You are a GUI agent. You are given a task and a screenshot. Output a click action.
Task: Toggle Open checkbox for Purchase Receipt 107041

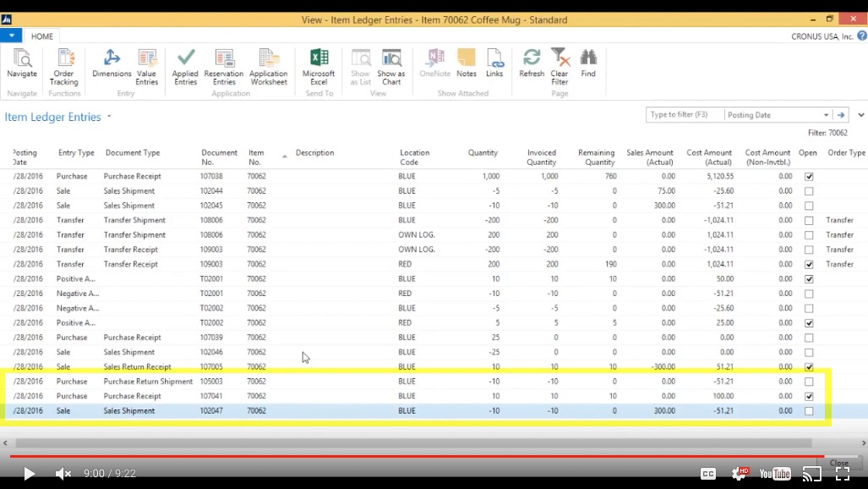(x=809, y=397)
